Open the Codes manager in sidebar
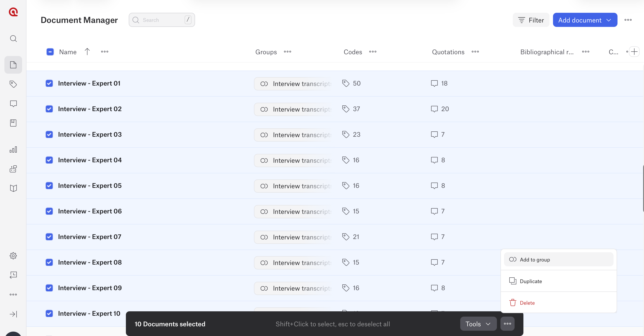Image resolution: width=644 pixels, height=336 pixels. tap(13, 84)
